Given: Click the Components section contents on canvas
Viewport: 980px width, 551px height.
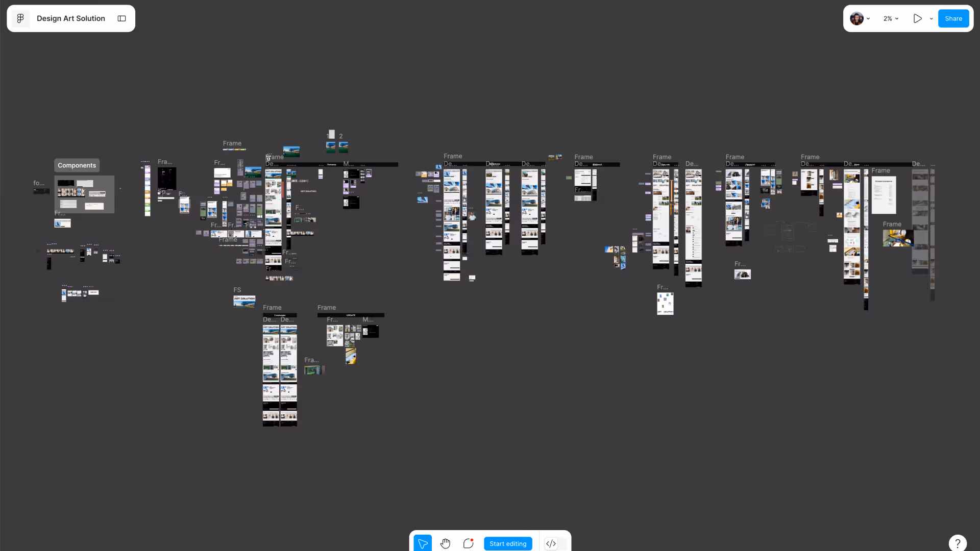Looking at the screenshot, I should click(x=84, y=194).
